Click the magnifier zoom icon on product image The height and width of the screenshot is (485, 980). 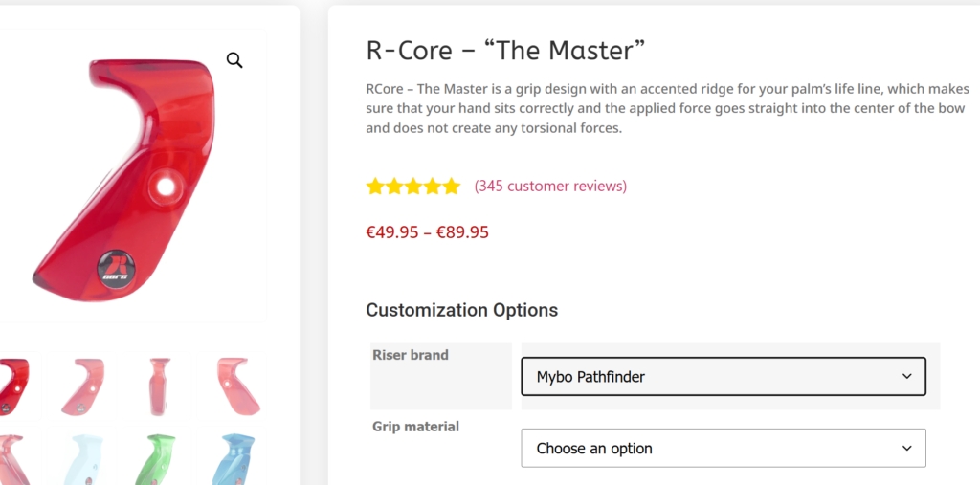tap(234, 60)
